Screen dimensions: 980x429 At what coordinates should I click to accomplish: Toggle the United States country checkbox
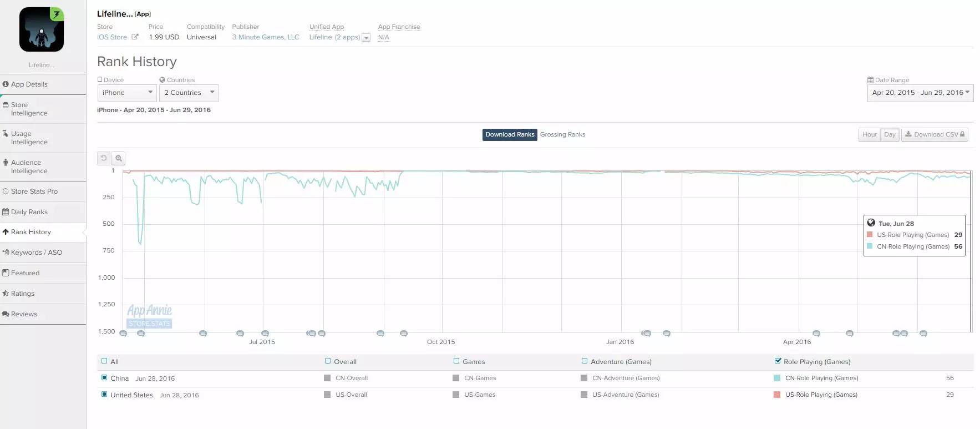[x=104, y=395]
